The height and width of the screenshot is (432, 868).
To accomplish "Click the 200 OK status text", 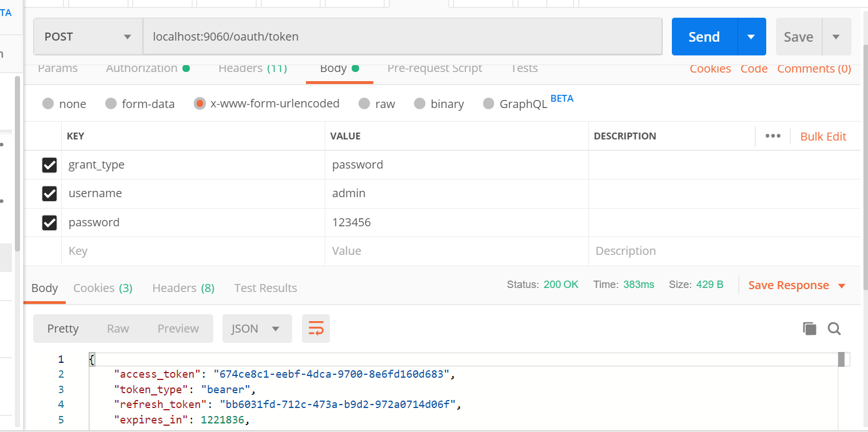I will coord(561,285).
